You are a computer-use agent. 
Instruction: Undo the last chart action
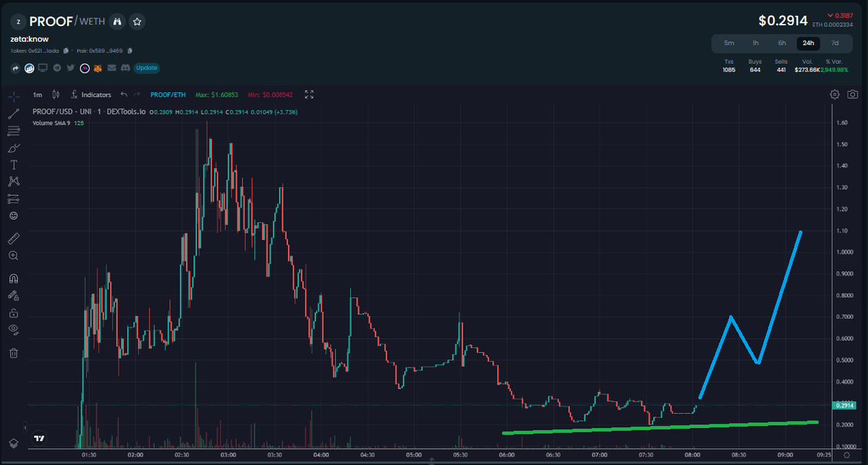[124, 95]
